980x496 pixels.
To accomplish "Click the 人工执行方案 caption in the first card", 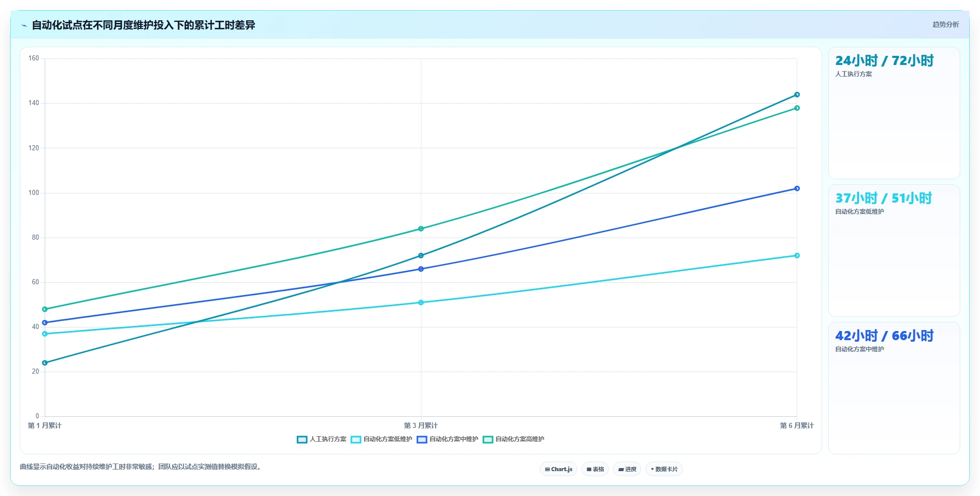I will pyautogui.click(x=854, y=74).
